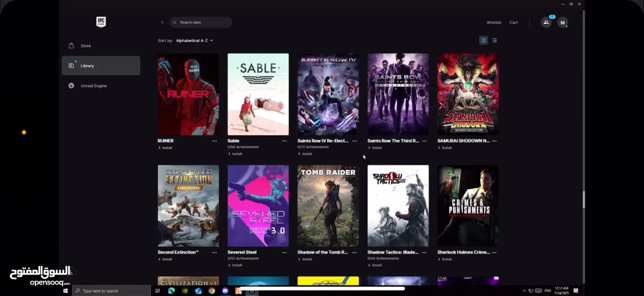644x296 pixels.
Task: Open Task View on the taskbar
Action: click(158, 291)
